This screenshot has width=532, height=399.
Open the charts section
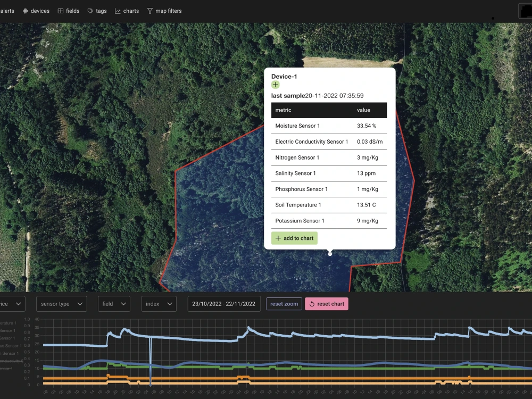pyautogui.click(x=127, y=11)
